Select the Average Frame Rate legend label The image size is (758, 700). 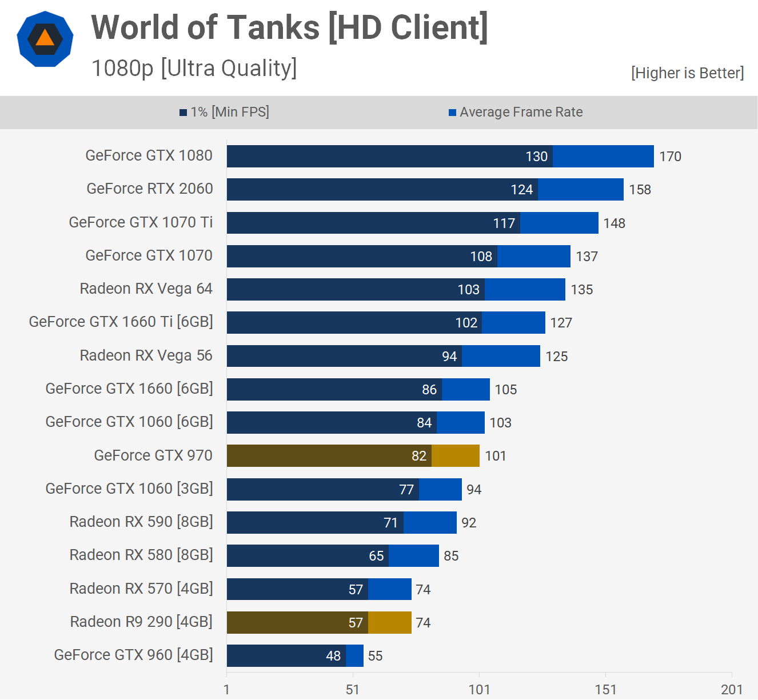[x=521, y=112]
